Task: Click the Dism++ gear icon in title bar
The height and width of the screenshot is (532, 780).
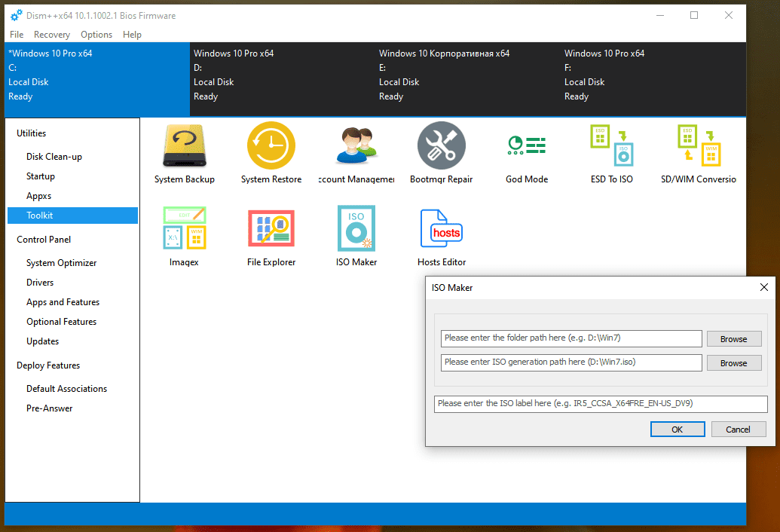Action: 17,15
